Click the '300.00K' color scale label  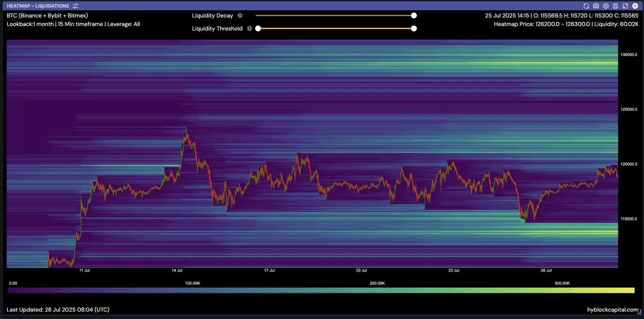[562, 283]
